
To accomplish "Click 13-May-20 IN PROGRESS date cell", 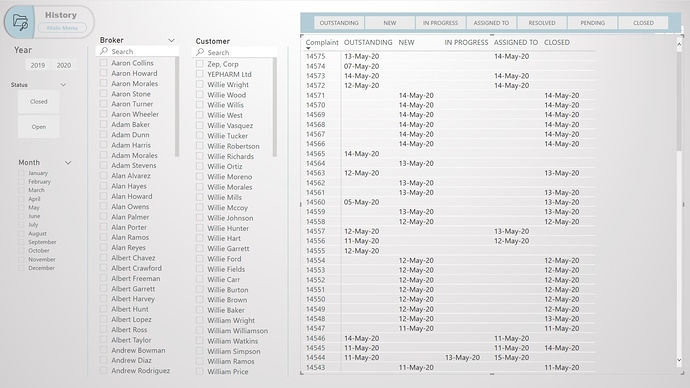I will 462,358.
